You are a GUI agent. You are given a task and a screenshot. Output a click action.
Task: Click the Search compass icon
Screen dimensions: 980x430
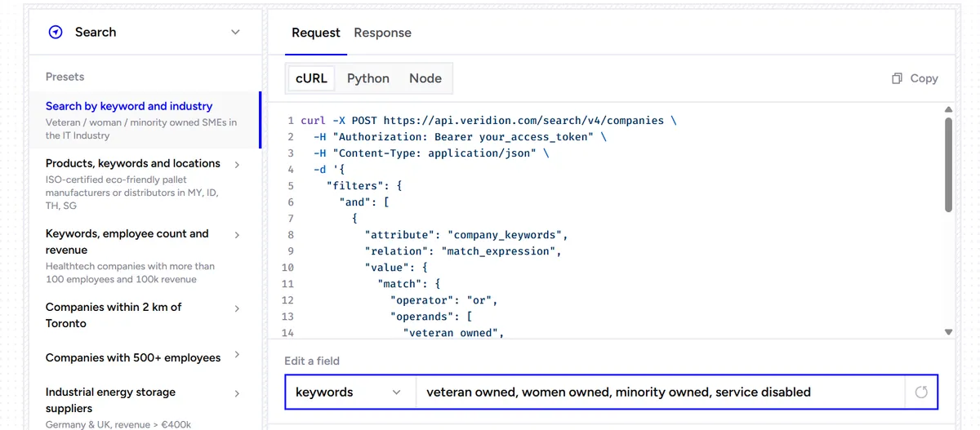pyautogui.click(x=56, y=33)
